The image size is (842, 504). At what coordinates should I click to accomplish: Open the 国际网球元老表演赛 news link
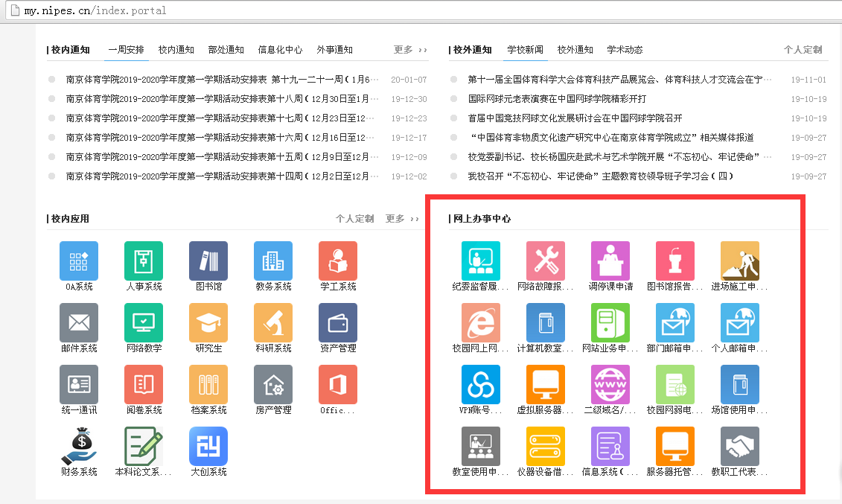point(557,99)
